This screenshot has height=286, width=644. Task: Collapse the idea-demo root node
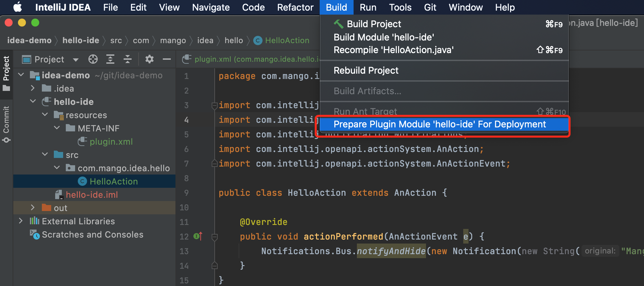point(21,75)
